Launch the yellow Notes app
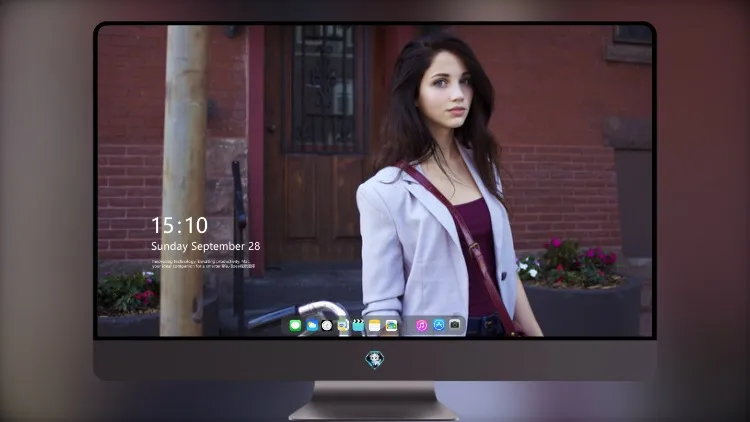 (375, 325)
